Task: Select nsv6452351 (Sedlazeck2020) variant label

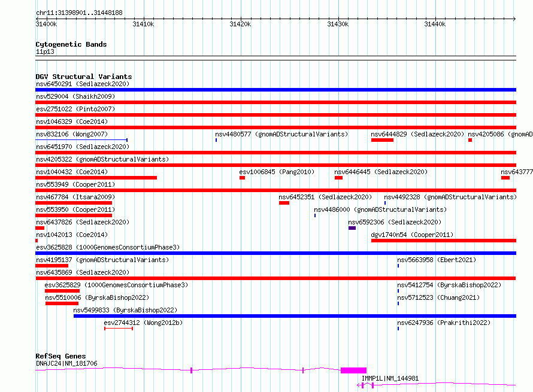Action: [x=325, y=197]
